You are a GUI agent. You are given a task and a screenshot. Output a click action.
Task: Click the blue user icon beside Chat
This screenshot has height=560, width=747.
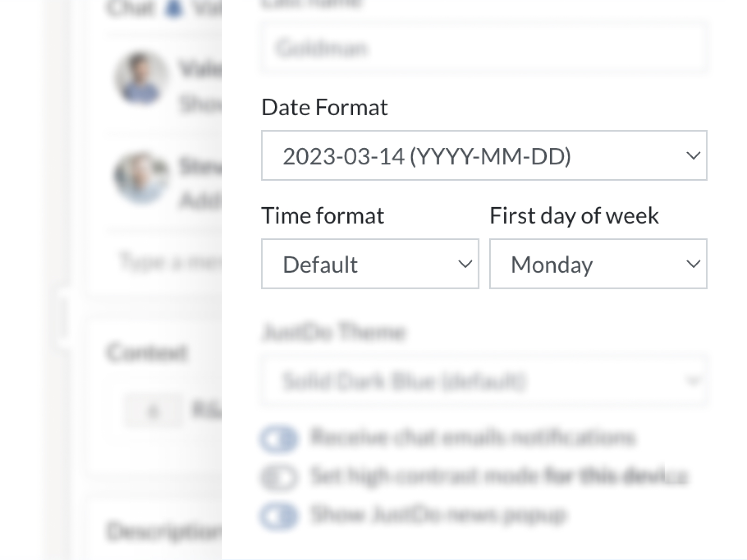pos(174,8)
